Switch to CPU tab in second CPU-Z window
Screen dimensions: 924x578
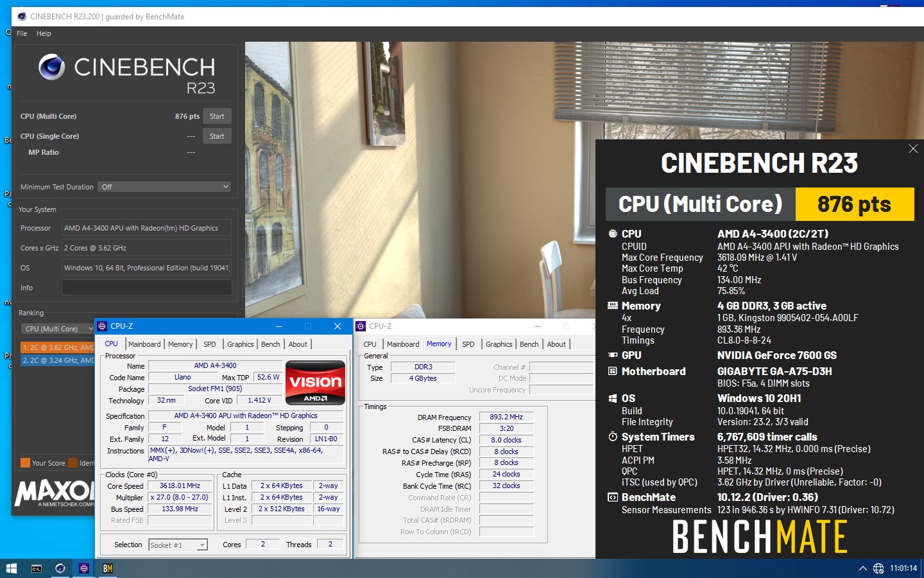point(370,344)
